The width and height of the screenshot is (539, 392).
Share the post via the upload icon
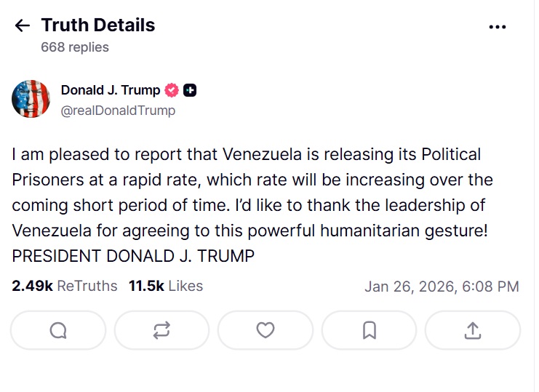[x=473, y=330]
